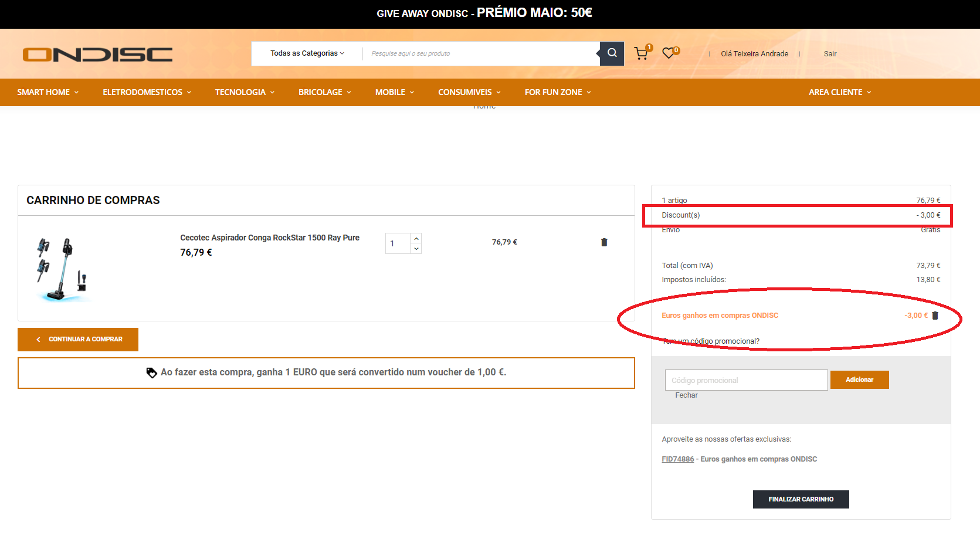Expand the ELETRODOMESTICOS menu
Image resolution: width=980 pixels, height=539 pixels.
(x=147, y=92)
